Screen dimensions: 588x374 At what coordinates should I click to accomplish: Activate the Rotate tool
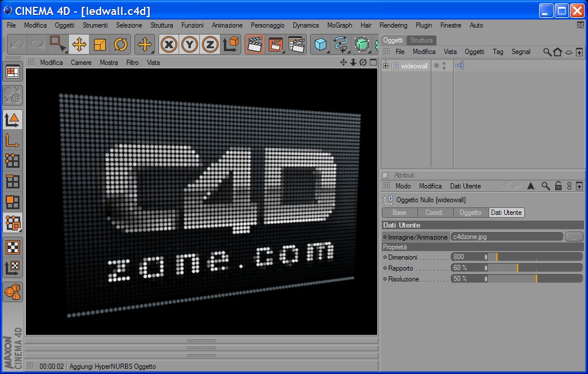(x=121, y=45)
